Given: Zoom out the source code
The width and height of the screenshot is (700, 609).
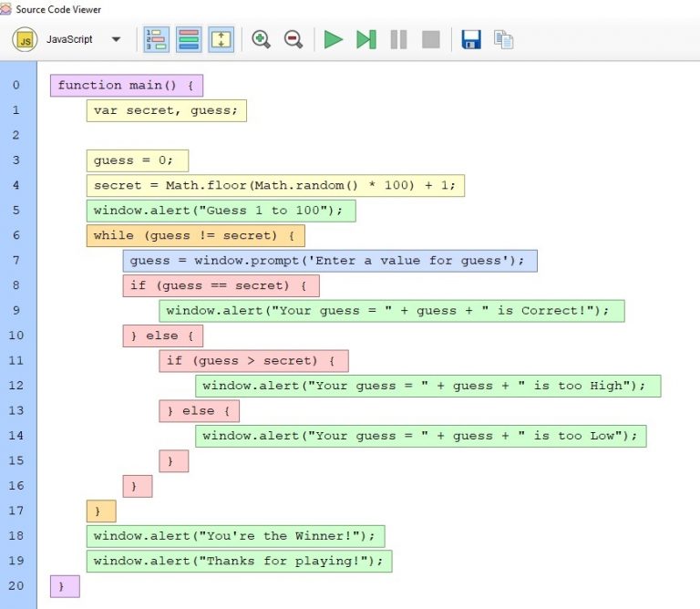Looking at the screenshot, I should click(x=293, y=39).
